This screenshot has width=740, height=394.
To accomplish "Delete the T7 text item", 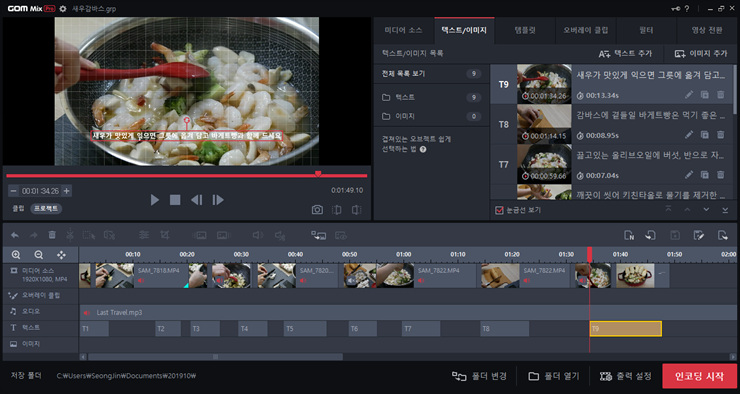I will 721,175.
